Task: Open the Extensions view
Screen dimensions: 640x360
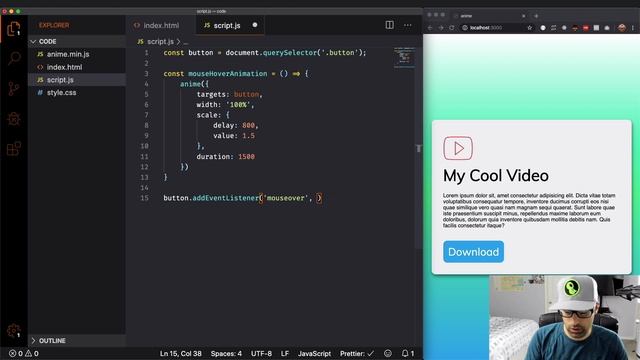Action: [14, 149]
